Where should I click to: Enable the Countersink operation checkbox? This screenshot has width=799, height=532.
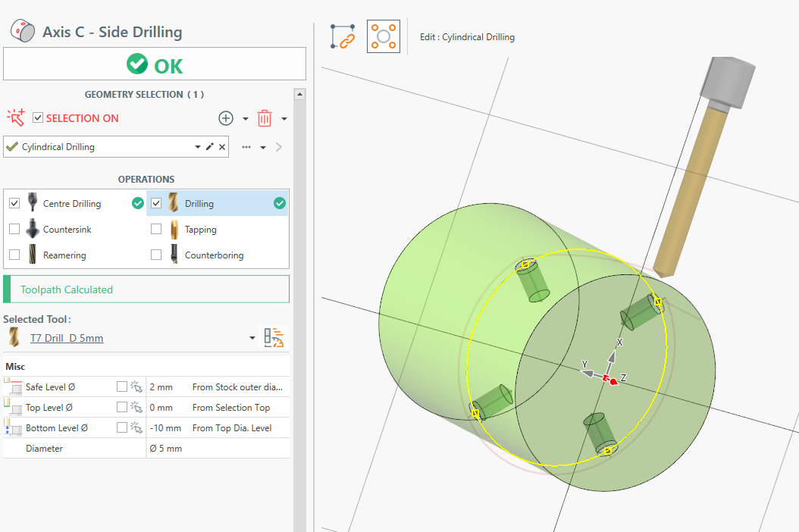click(14, 229)
